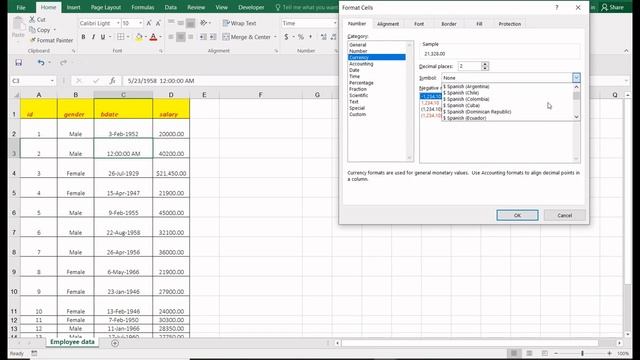Click the Undo arrow
This screenshot has width=640, height=360.
41,62
